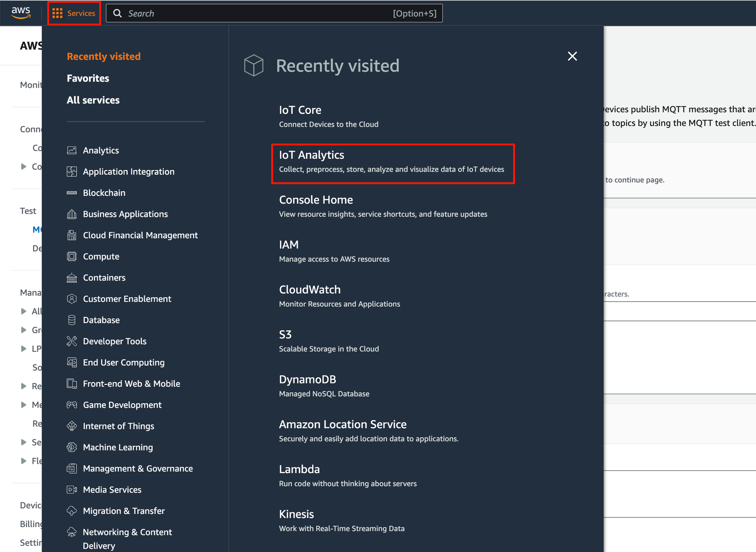The image size is (756, 552).
Task: Close the services panel with X
Action: point(572,56)
